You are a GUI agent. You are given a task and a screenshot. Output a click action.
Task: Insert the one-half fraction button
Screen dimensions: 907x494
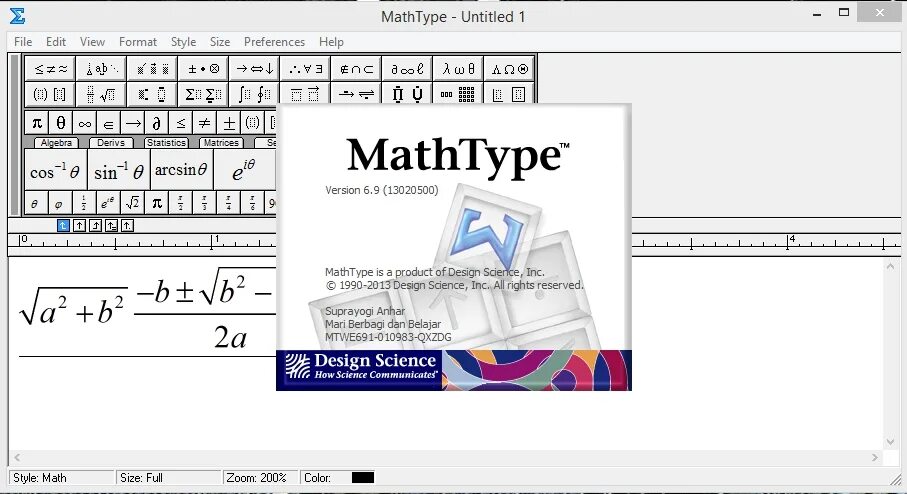[83, 203]
